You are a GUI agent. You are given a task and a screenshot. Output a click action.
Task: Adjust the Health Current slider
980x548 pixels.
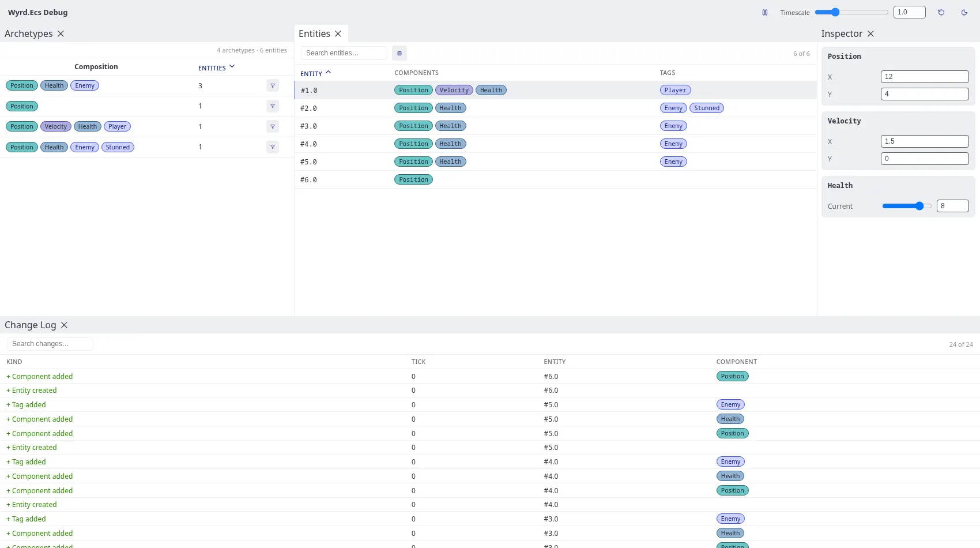pyautogui.click(x=907, y=206)
